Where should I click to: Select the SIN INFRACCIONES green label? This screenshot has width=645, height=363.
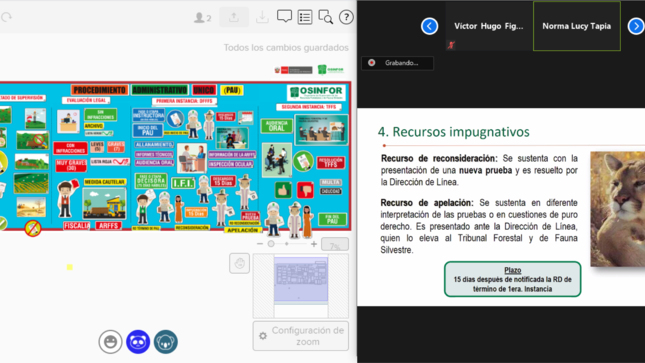[x=100, y=115]
